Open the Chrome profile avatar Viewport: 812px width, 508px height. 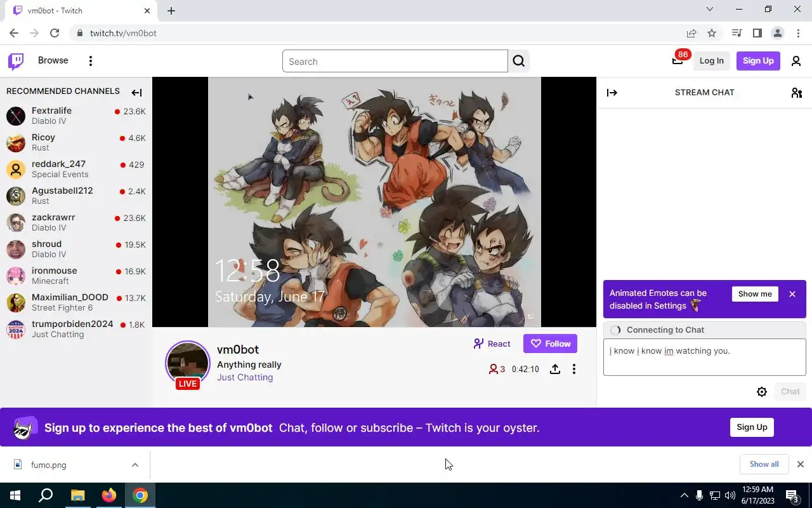(777, 33)
